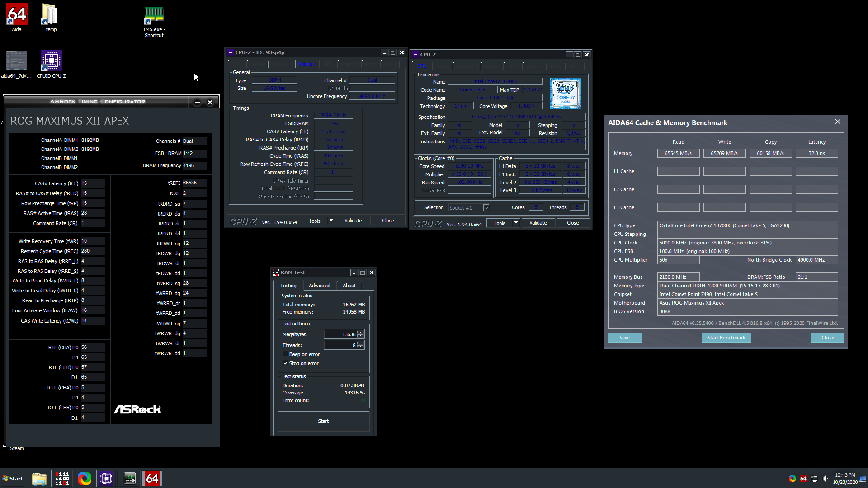This screenshot has width=868, height=488.
Task: Click the ASRock logo in Timing Configurator
Action: (x=137, y=409)
